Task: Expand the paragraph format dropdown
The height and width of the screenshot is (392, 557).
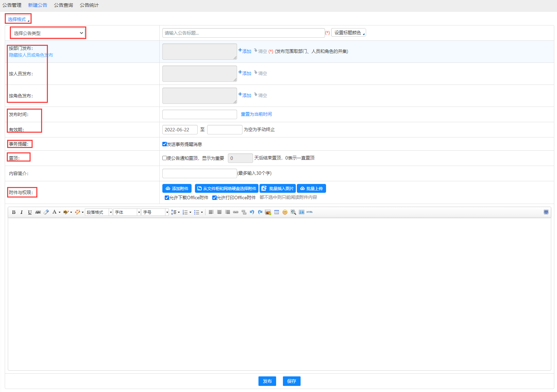Action: click(98, 212)
